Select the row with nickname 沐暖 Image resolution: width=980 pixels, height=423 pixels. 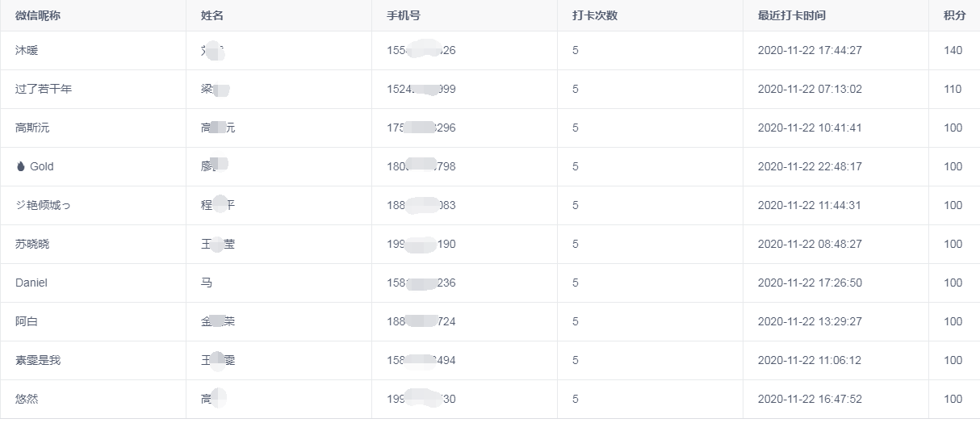pyautogui.click(x=490, y=50)
